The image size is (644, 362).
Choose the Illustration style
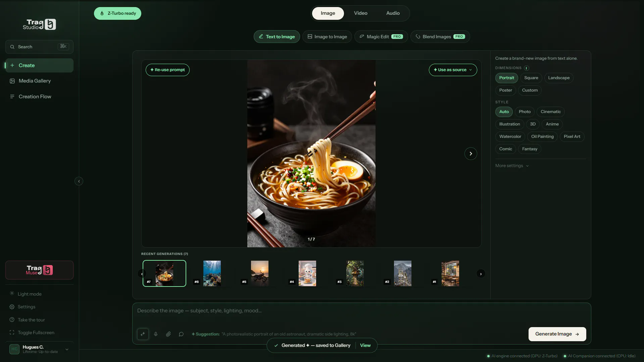510,124
